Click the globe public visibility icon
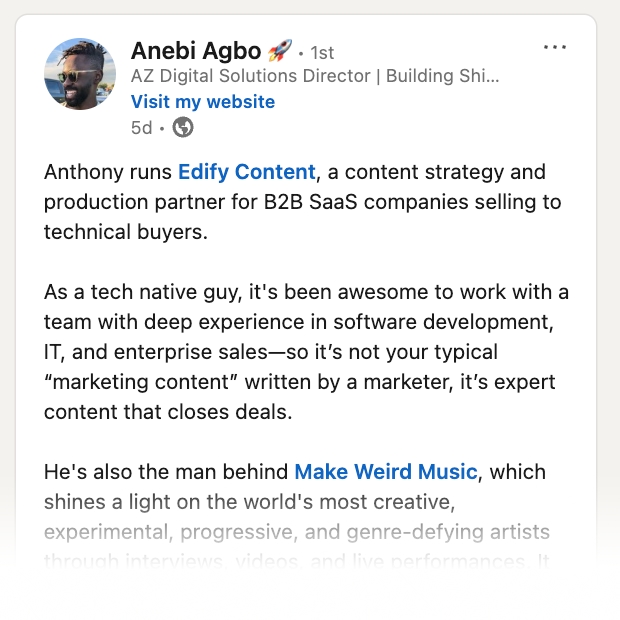The image size is (620, 620). pos(183,127)
